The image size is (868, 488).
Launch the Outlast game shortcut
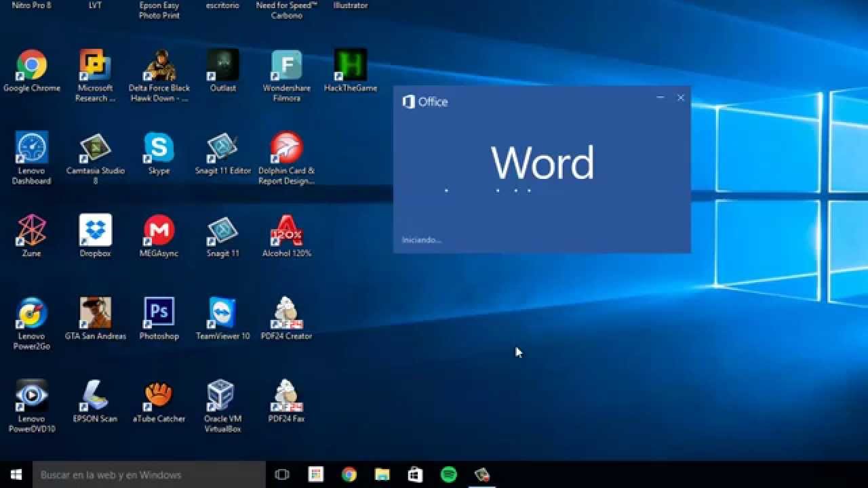point(223,70)
